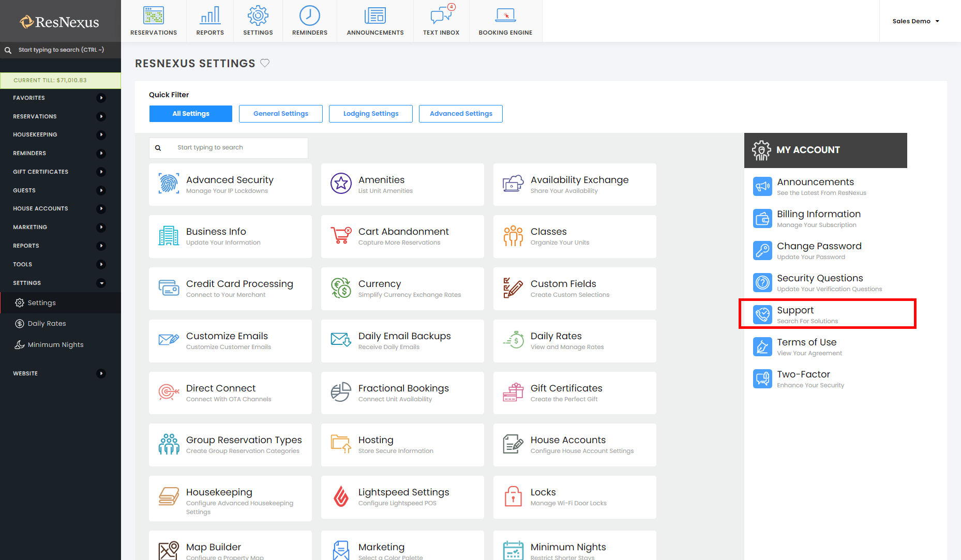
Task: Click the Direct Connect target icon
Action: coord(169,392)
